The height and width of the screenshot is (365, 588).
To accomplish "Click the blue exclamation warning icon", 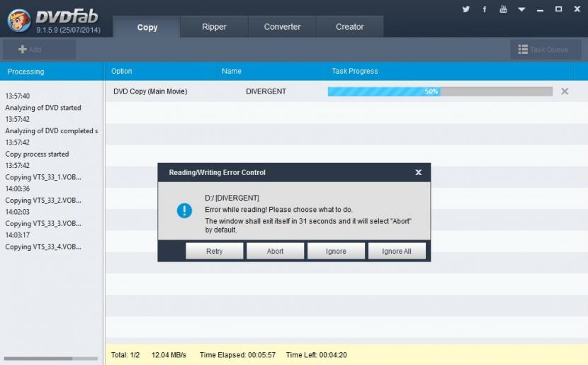I will [184, 210].
